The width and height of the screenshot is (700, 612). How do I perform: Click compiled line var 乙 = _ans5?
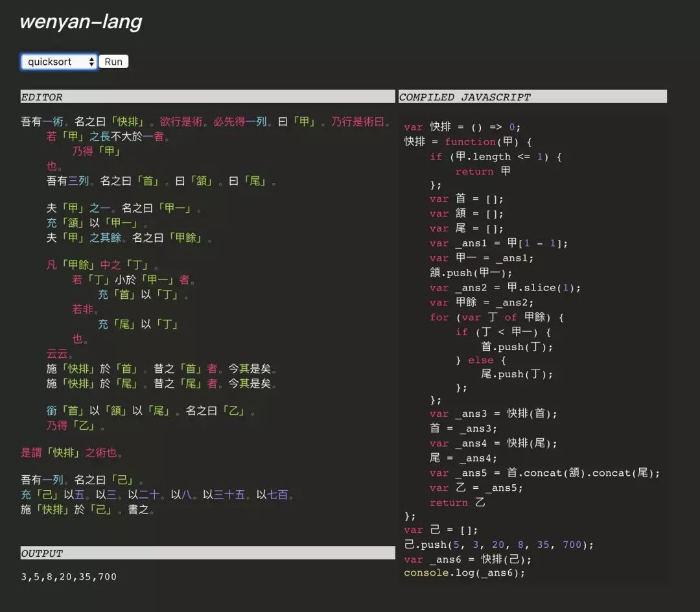(x=476, y=488)
